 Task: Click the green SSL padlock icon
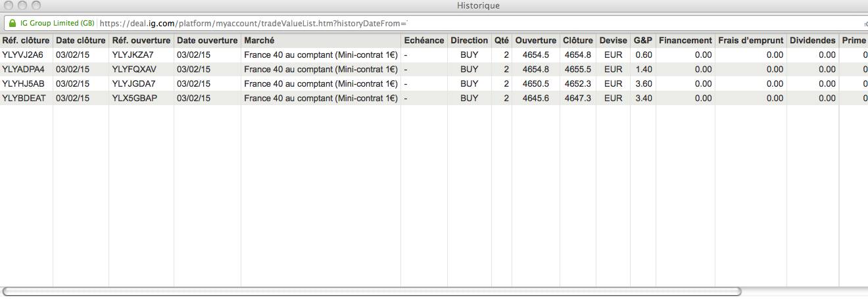pos(12,24)
